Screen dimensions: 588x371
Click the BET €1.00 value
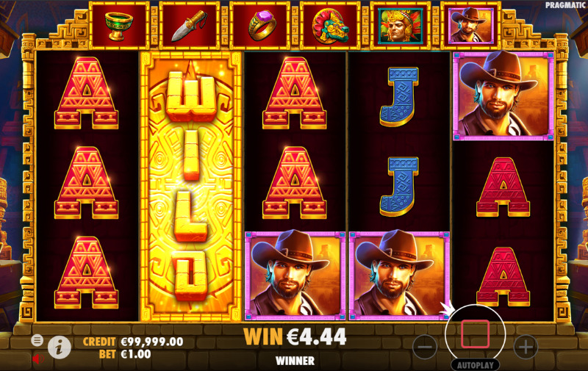tap(136, 354)
